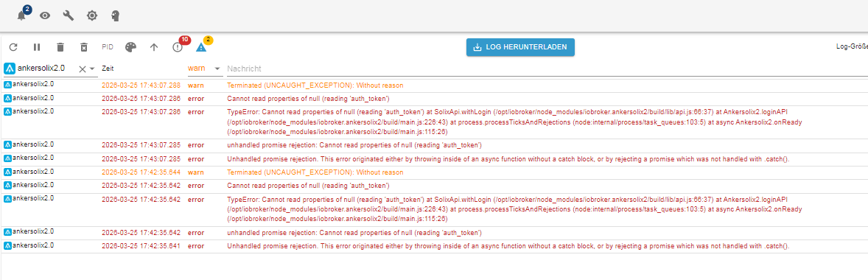The width and height of the screenshot is (868, 280).
Task: Click the Anker logo icon in source filter
Action: 10,68
